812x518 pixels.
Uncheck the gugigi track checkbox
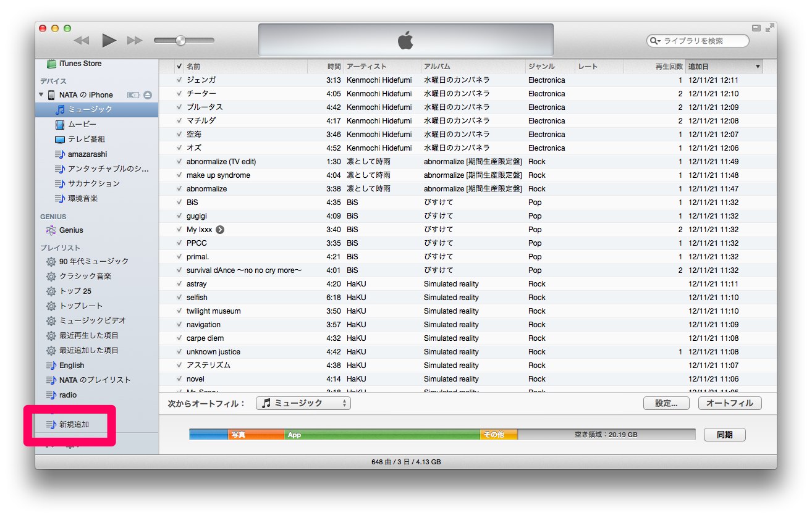[179, 216]
